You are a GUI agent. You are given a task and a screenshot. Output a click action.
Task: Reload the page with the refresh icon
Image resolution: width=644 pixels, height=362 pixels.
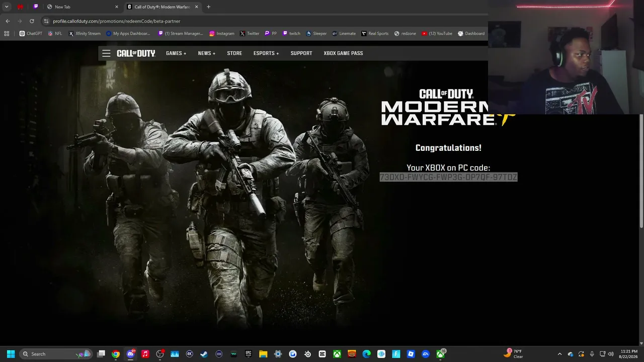tap(32, 21)
